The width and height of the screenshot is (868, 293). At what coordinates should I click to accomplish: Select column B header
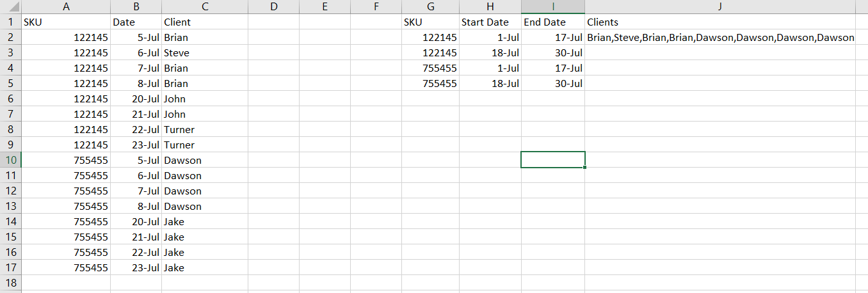pos(136,6)
